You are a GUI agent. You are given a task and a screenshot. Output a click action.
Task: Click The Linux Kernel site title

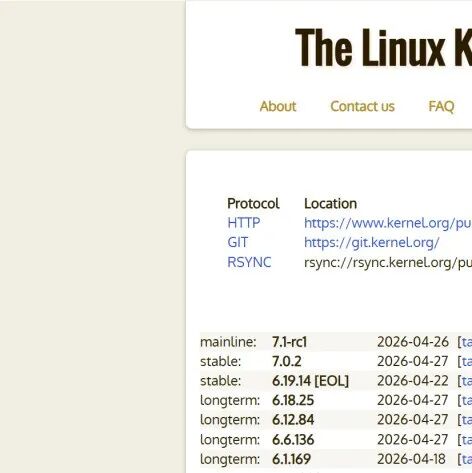pos(383,47)
